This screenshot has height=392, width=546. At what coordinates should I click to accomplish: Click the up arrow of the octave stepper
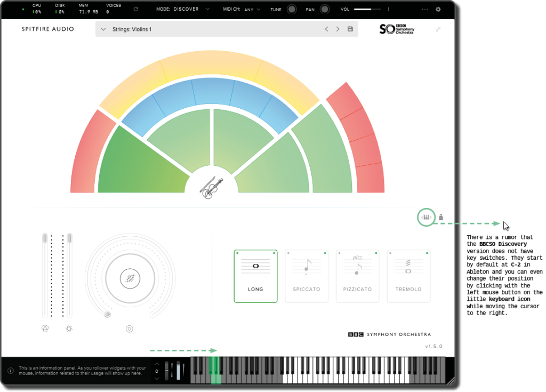coord(157,364)
